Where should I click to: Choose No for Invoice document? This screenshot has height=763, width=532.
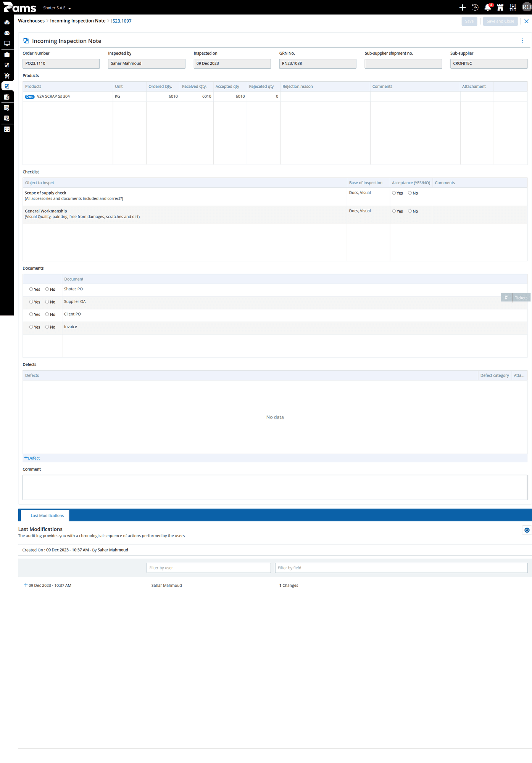(47, 327)
